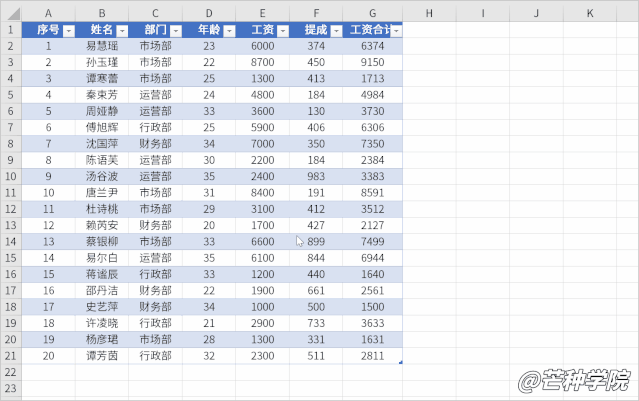Select the total cell showing 8591

coord(372,192)
